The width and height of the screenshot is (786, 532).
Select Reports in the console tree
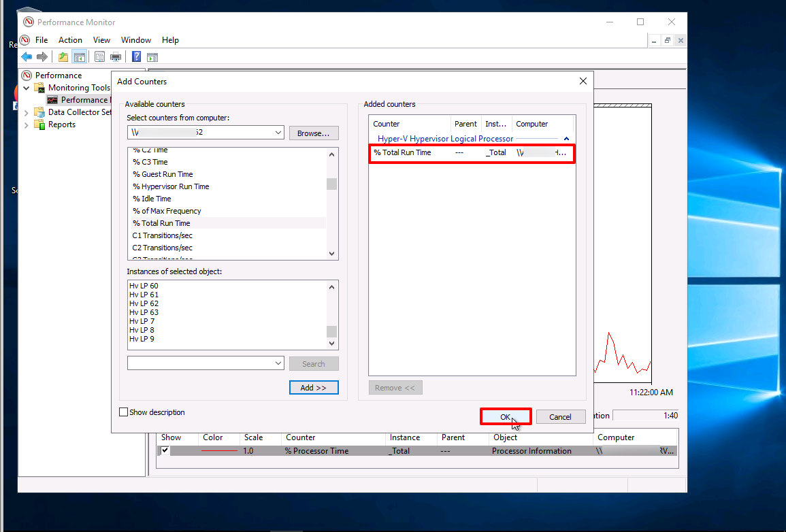(x=62, y=124)
